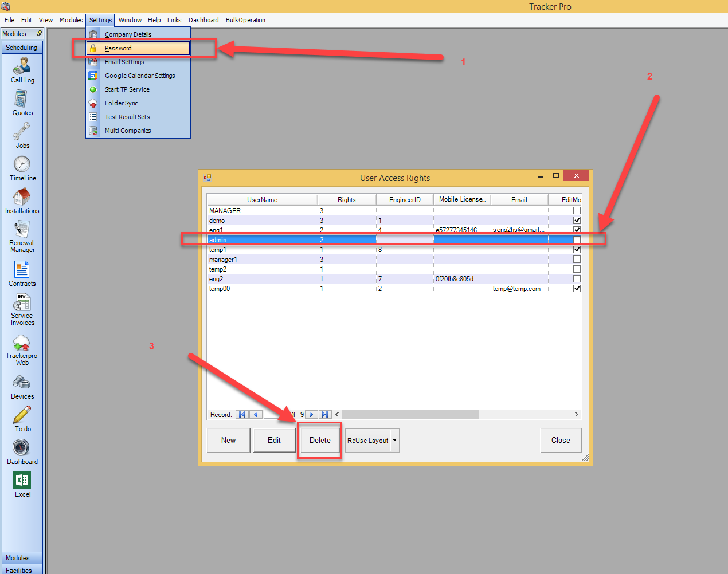Click the User Access Rights window icon

(x=208, y=178)
